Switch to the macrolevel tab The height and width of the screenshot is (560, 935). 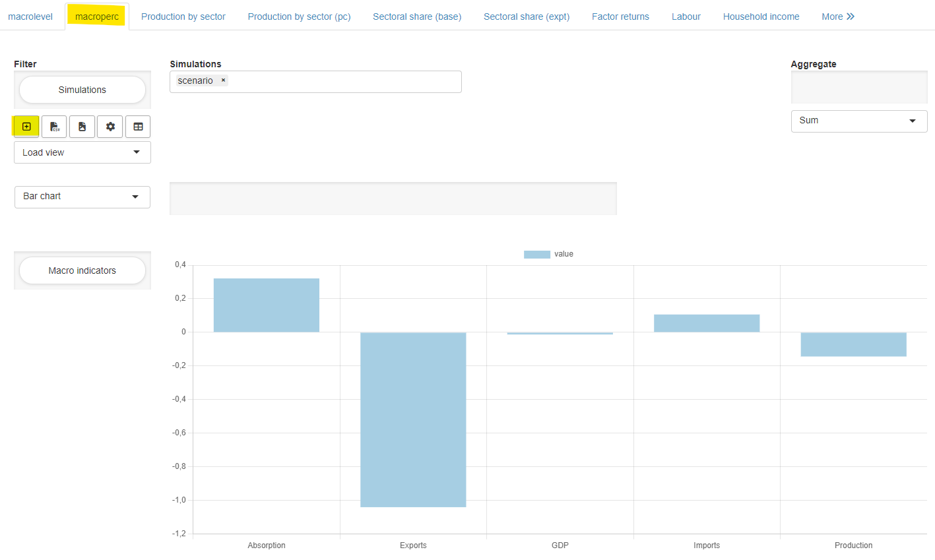coord(30,16)
